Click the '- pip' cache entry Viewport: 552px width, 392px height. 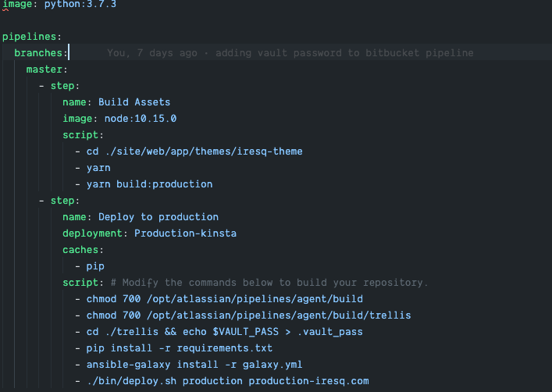click(x=90, y=266)
